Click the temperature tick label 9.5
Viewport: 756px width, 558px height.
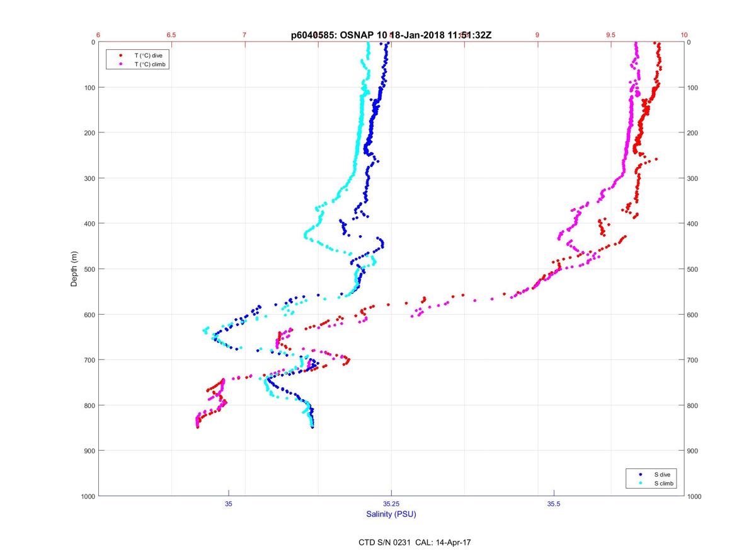(610, 35)
